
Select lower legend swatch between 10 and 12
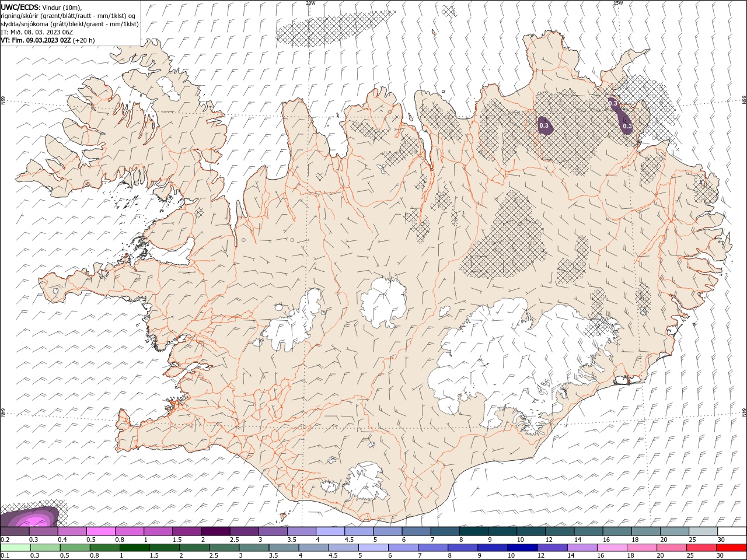click(522, 548)
